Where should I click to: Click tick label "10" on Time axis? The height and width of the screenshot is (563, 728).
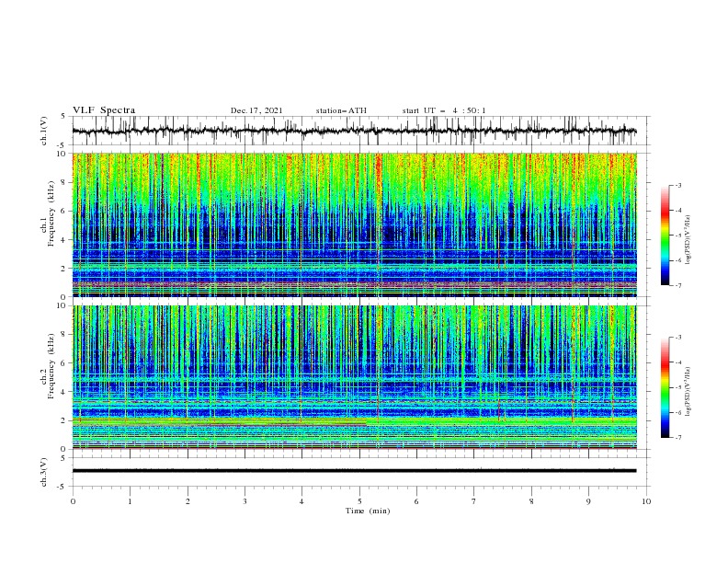[646, 501]
